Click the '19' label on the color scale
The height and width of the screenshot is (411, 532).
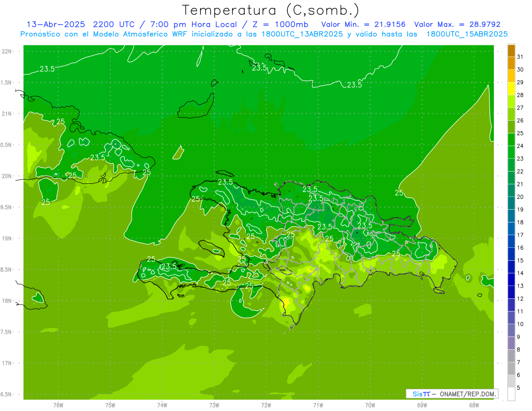coord(520,209)
